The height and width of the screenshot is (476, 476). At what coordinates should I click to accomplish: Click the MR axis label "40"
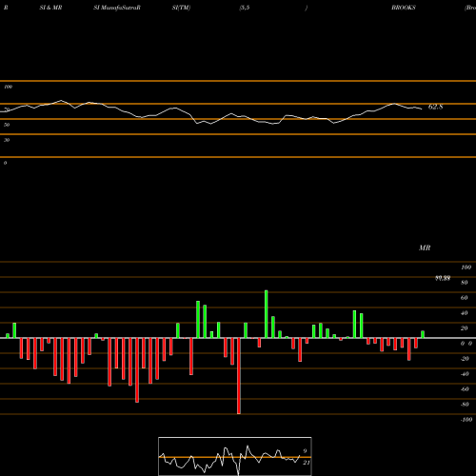coord(465,313)
